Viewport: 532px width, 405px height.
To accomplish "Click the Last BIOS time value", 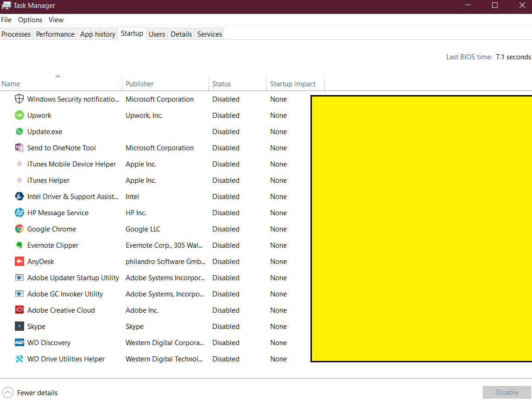I will coord(513,57).
